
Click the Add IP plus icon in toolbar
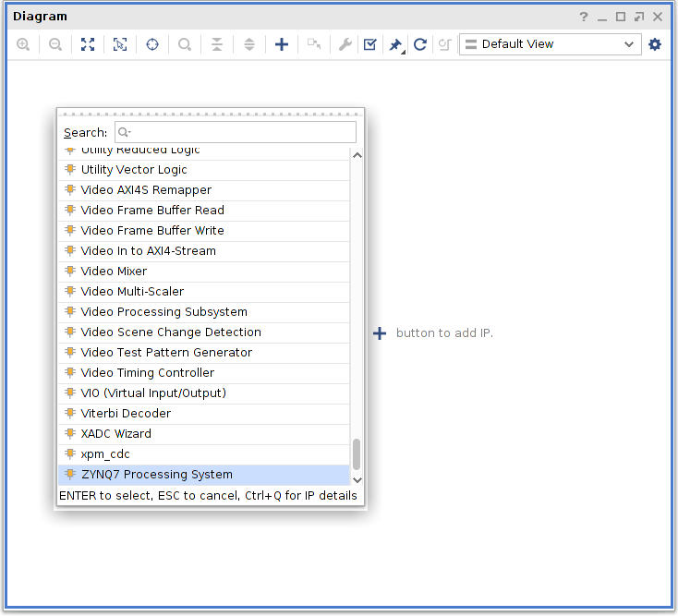pyautogui.click(x=282, y=44)
